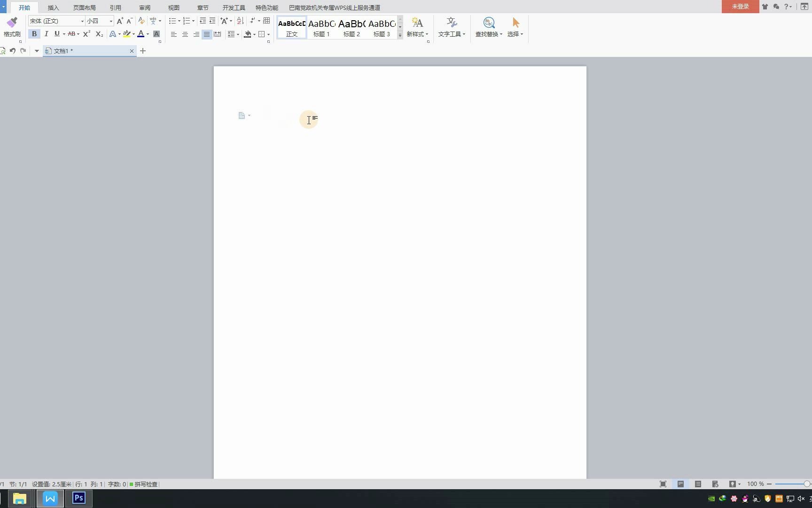
Task: Align text right
Action: coord(196,34)
